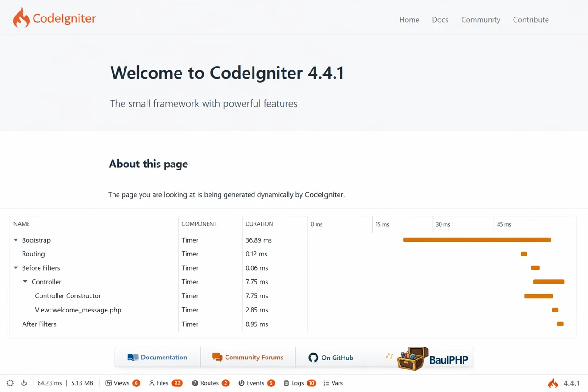This screenshot has width=588, height=392.
Task: Select the View: welcome_message.php row name
Action: (x=78, y=310)
